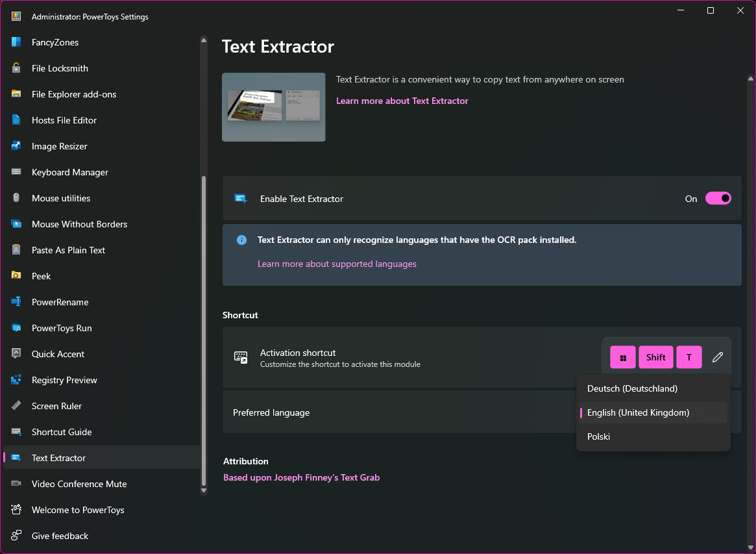This screenshot has width=756, height=554.
Task: Open Learn more about supported languages link
Action: (x=337, y=264)
